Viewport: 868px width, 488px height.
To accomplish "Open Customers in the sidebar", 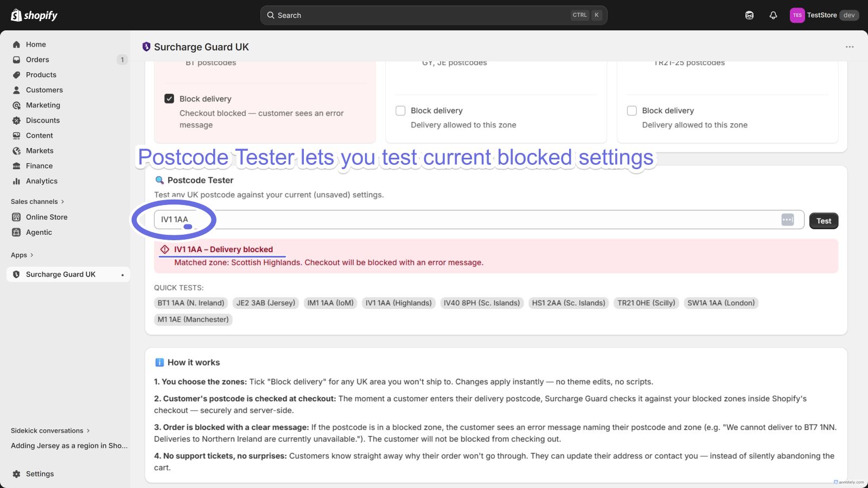I will point(44,90).
